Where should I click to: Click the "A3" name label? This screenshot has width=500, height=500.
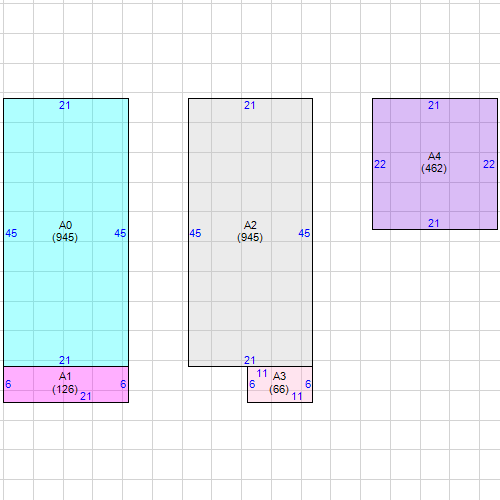279,377
